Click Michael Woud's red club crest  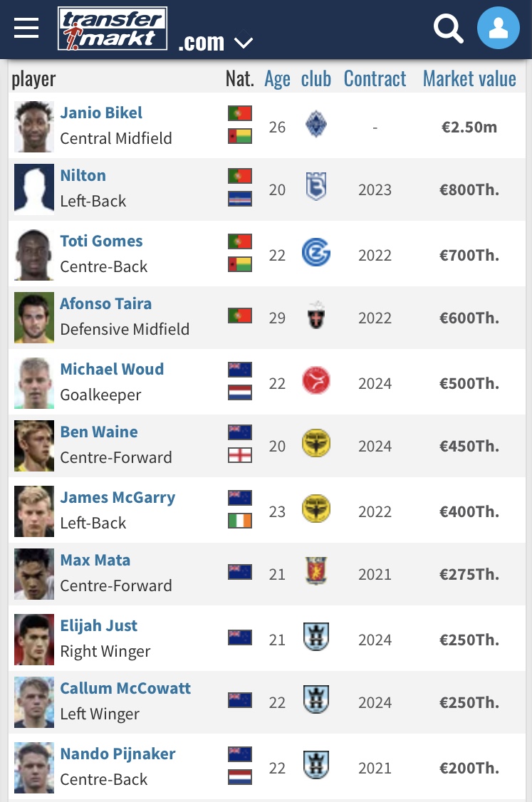click(315, 382)
